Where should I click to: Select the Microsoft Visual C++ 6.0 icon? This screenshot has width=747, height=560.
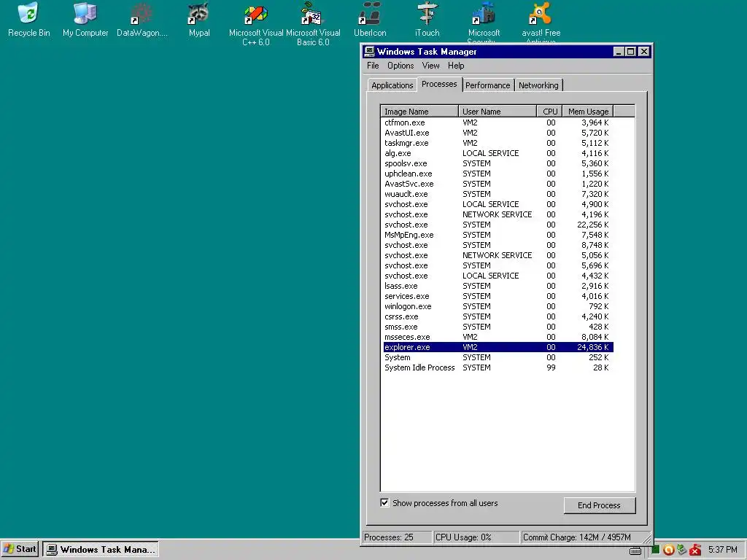[x=256, y=24]
